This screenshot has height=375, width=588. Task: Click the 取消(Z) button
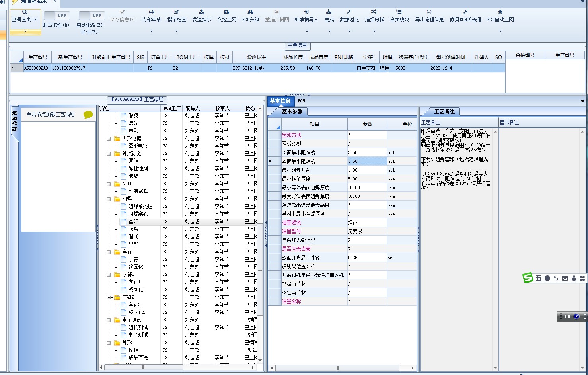[89, 32]
